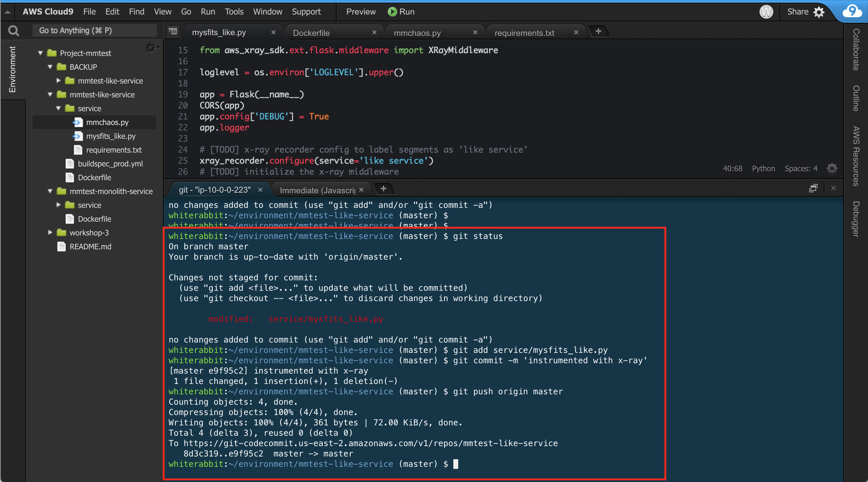Open mmchaos.py file in tree
Image resolution: width=868 pixels, height=482 pixels.
[107, 122]
